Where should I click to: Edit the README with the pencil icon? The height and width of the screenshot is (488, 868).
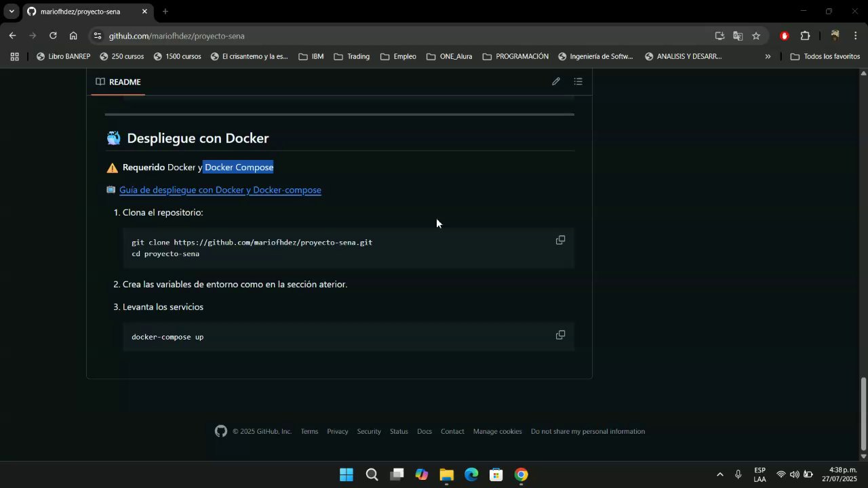pos(556,81)
